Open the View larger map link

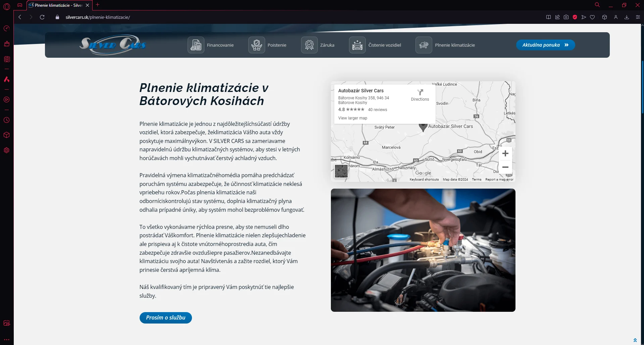tap(352, 118)
